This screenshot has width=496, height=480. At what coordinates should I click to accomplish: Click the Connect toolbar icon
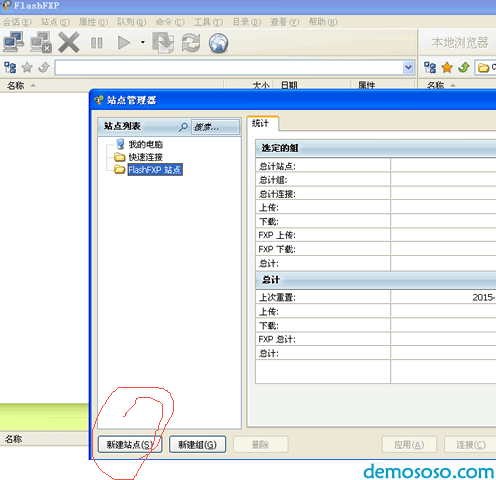tap(13, 42)
